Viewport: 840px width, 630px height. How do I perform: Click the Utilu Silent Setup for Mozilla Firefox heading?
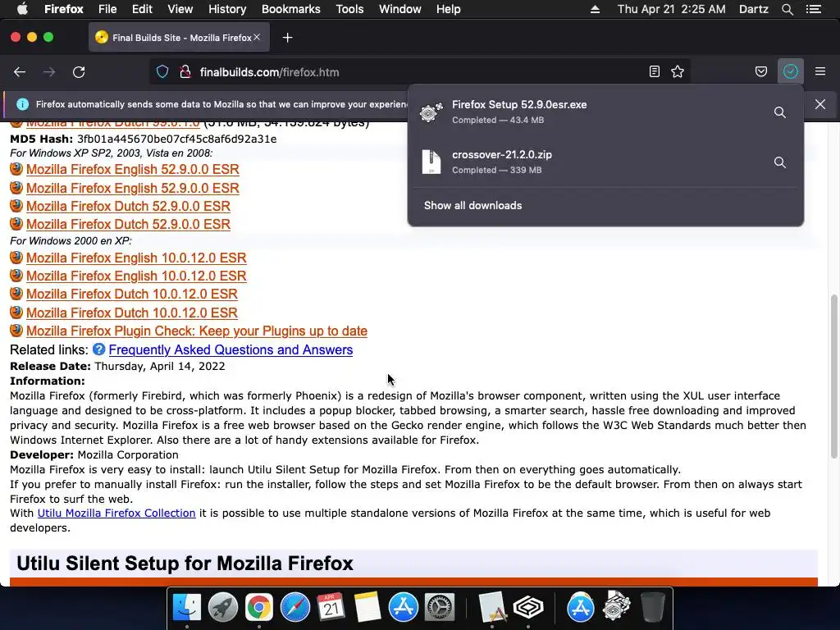[185, 564]
